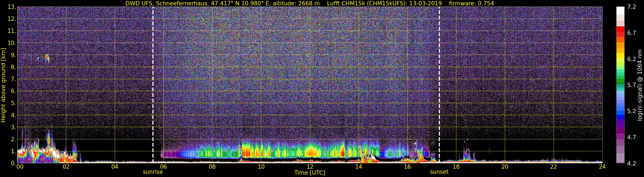644x177 pixels.
Task: Click the date '13-03-2019' in the title
Action: pyautogui.click(x=426, y=3)
